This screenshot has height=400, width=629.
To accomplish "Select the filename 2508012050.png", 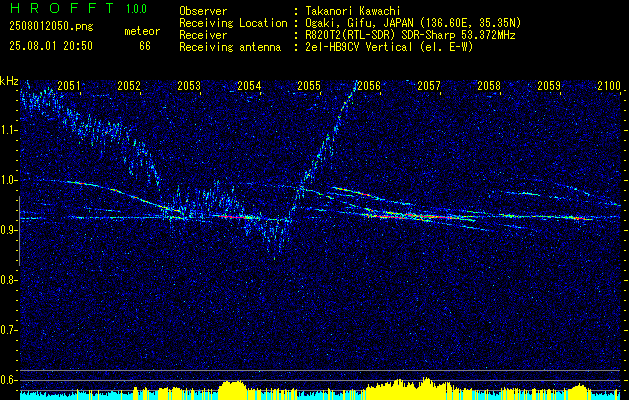I will 51,26.
